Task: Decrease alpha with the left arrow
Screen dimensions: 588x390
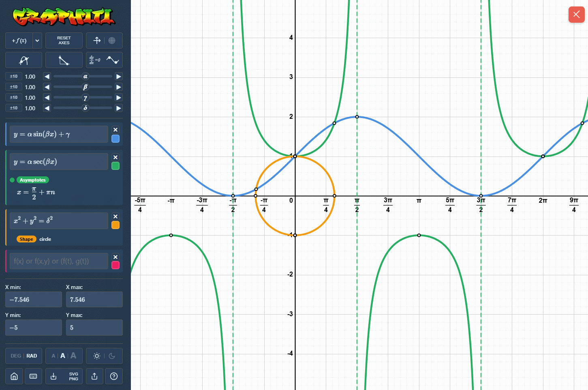Action: [x=47, y=76]
